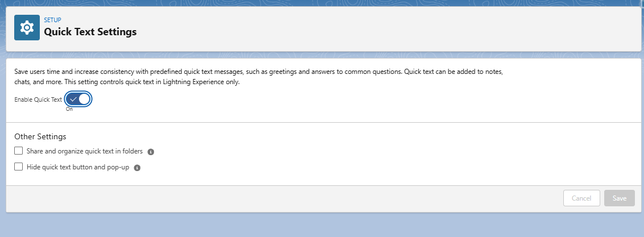
Task: Click the SETUP breadcrumb label
Action: click(x=52, y=20)
